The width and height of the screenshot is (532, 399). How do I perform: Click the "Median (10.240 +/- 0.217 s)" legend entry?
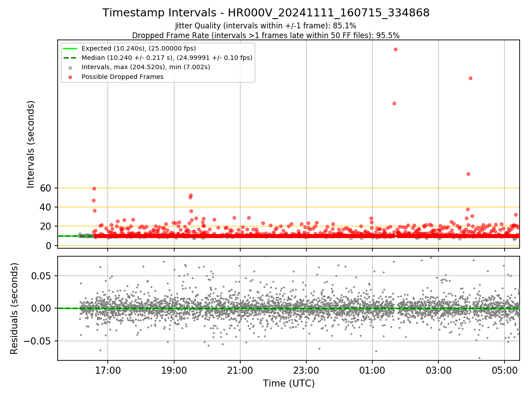click(167, 58)
